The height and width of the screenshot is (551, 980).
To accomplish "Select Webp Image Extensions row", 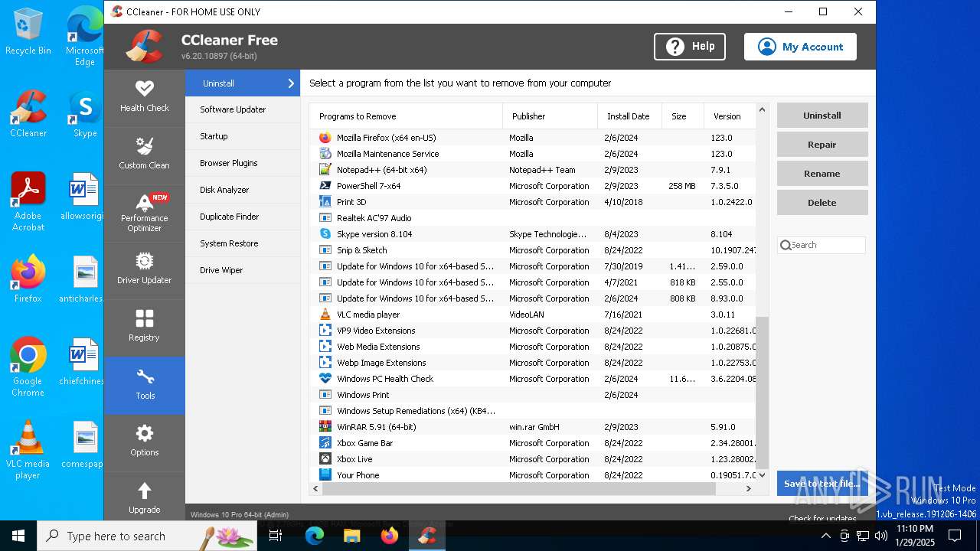I will (533, 363).
